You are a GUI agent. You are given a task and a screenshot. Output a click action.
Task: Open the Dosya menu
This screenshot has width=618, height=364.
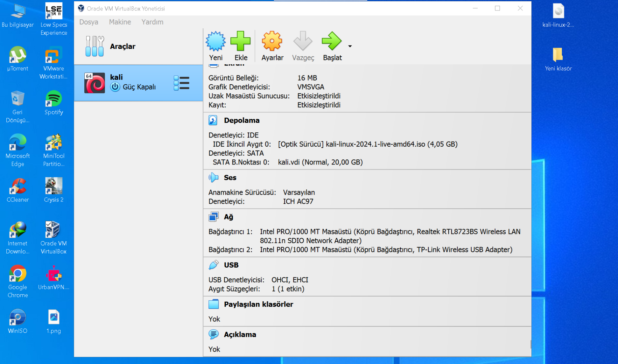(89, 22)
